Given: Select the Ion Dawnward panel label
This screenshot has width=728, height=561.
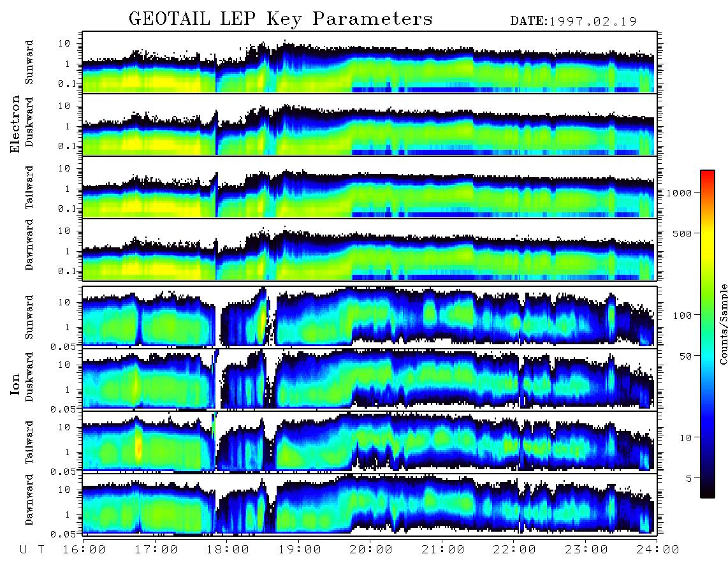Looking at the screenshot, I should (x=29, y=499).
